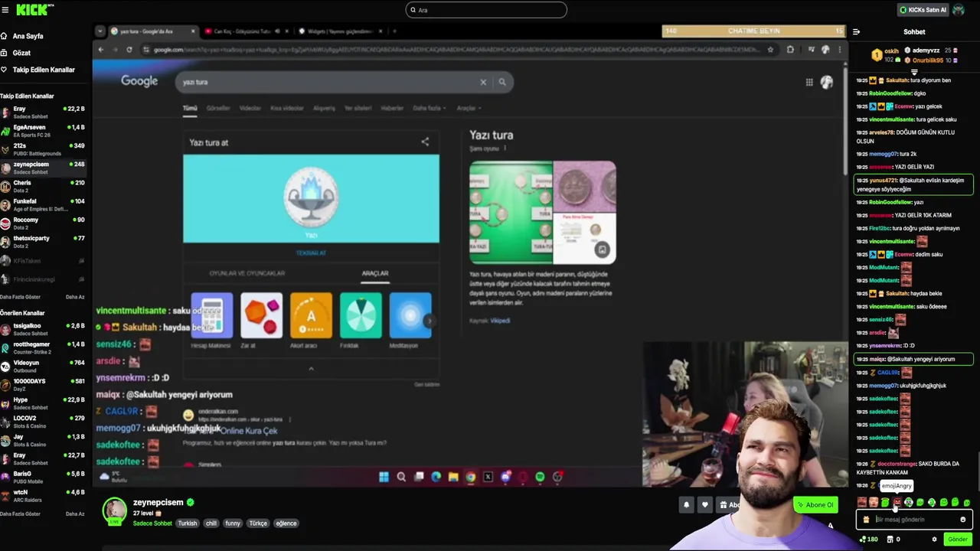Click the Google search magnifier icon
This screenshot has height=551, width=980.
[502, 82]
